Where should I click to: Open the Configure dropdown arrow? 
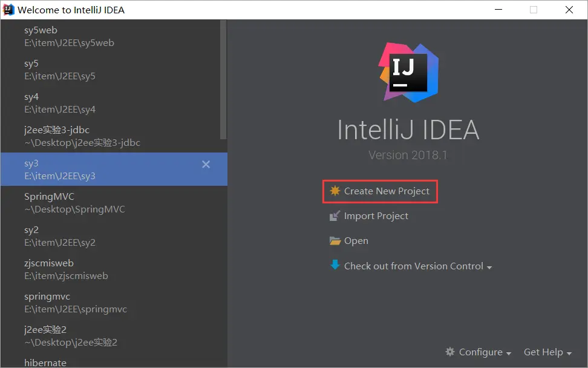pos(509,353)
